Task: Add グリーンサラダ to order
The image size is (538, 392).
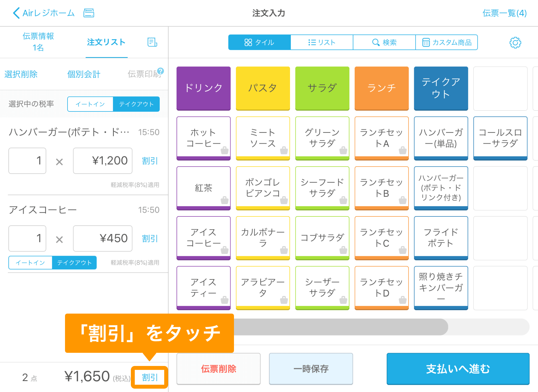Action: (x=322, y=138)
